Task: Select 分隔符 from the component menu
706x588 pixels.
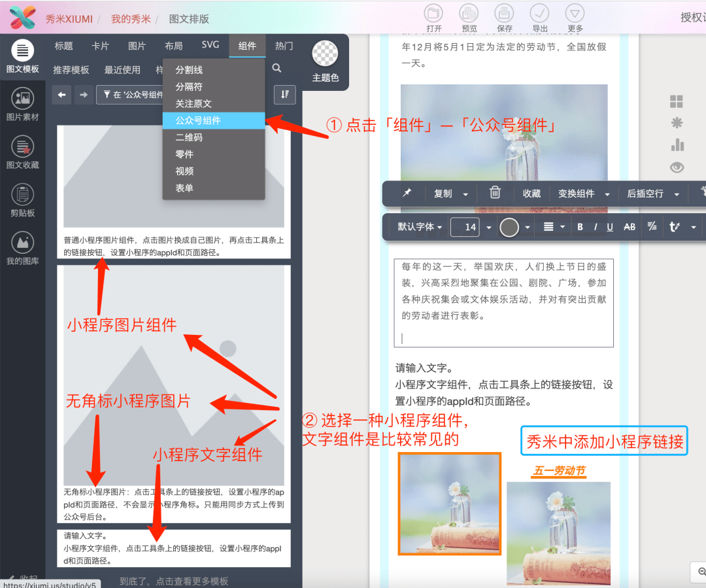Action: coord(213,86)
